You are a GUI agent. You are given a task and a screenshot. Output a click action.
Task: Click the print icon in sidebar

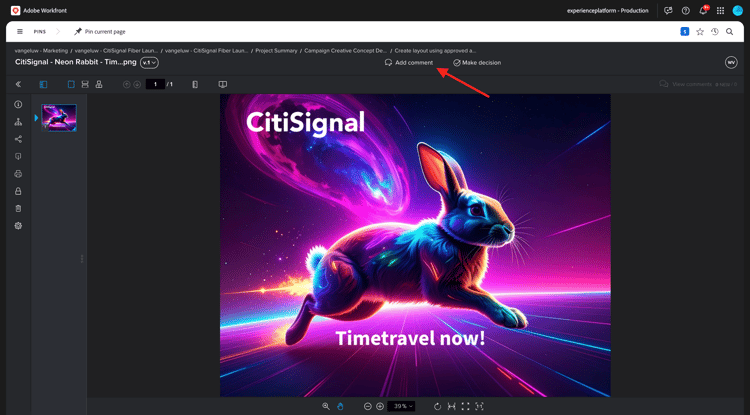click(18, 174)
